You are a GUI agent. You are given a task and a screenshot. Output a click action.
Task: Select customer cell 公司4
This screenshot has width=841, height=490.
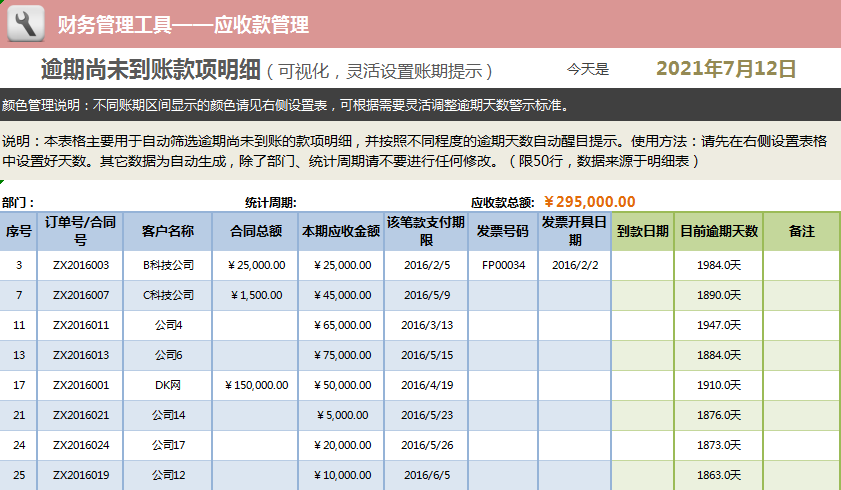coord(168,325)
